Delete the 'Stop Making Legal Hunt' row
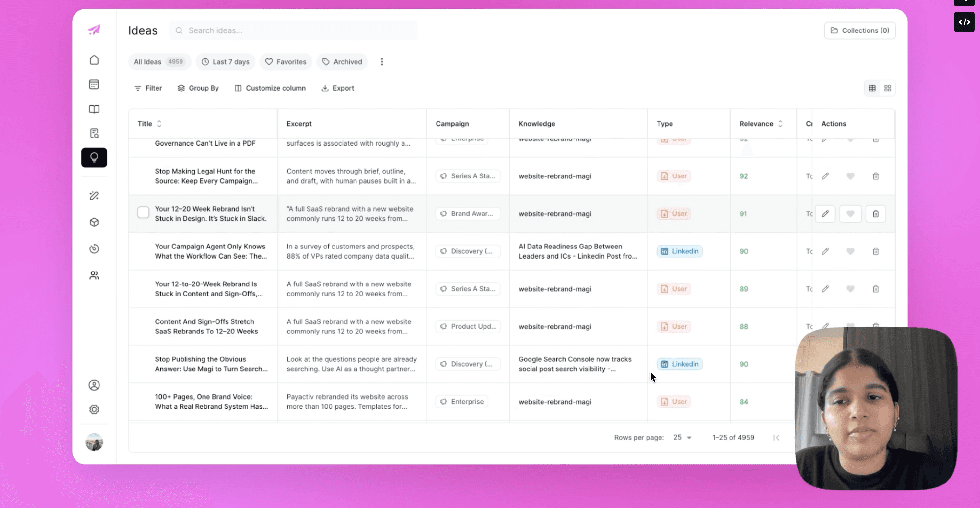Image resolution: width=980 pixels, height=508 pixels. pos(875,176)
